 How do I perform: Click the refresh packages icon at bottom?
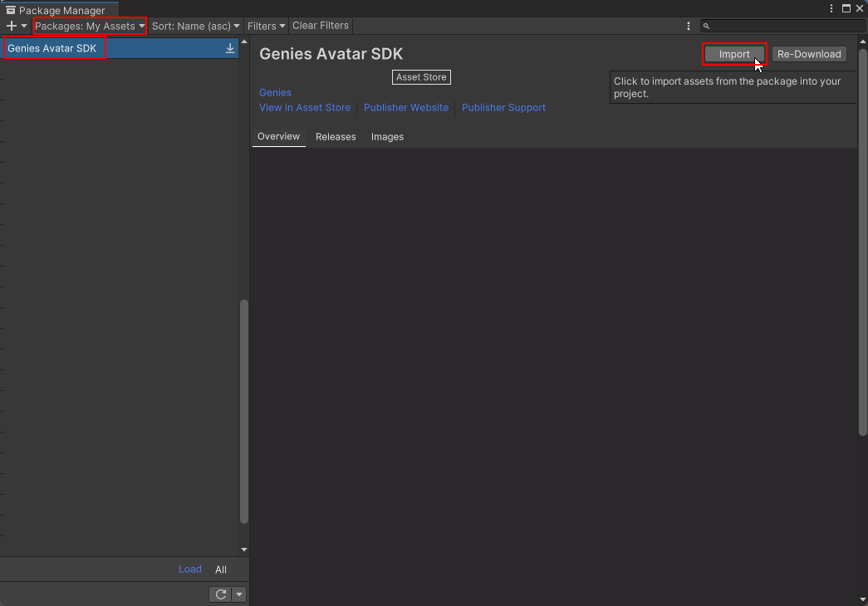221,594
